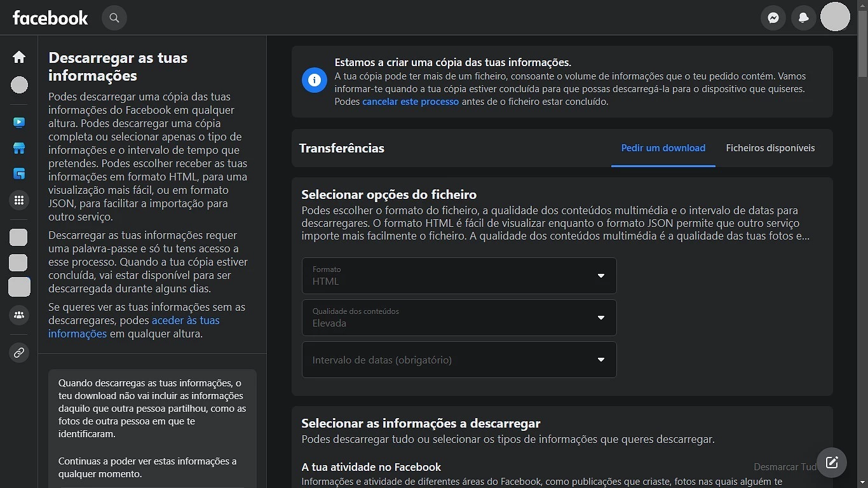Open the blue sidebar icon below Marketplace

[19, 173]
